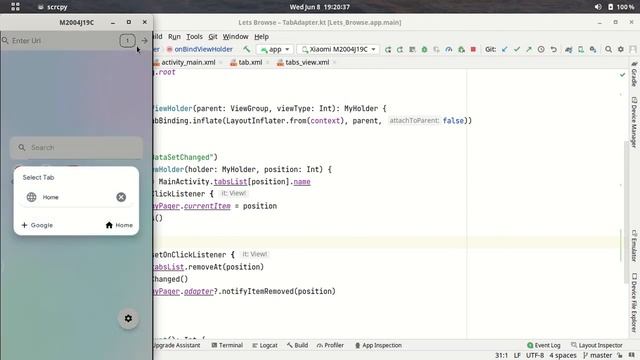
Task: Click the Debug app bug icon
Action: 424,49
